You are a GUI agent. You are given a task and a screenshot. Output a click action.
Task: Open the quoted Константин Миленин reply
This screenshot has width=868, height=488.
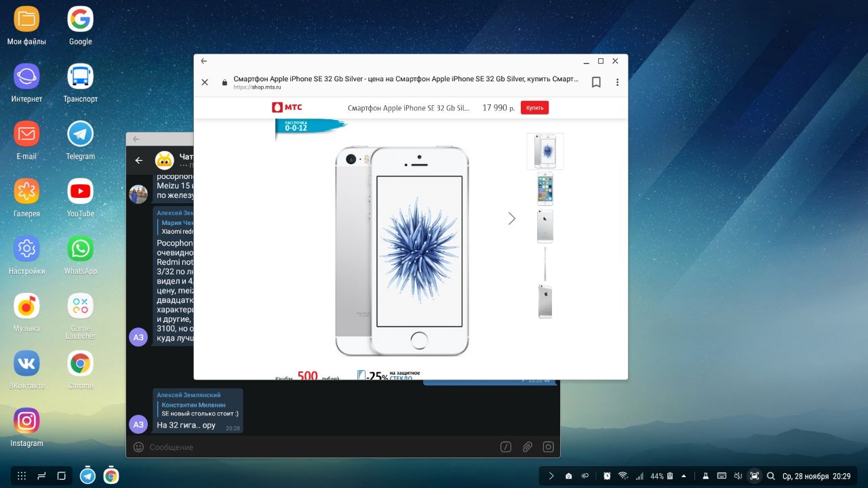199,409
